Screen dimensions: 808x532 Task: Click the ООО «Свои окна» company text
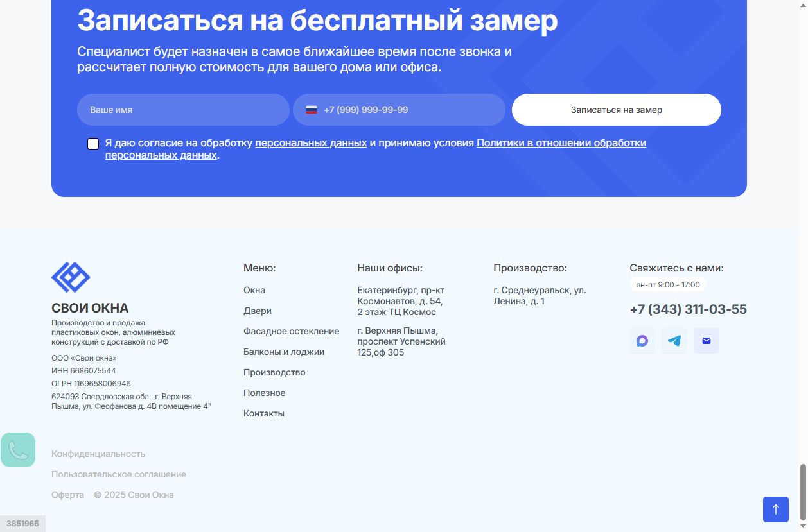[84, 358]
